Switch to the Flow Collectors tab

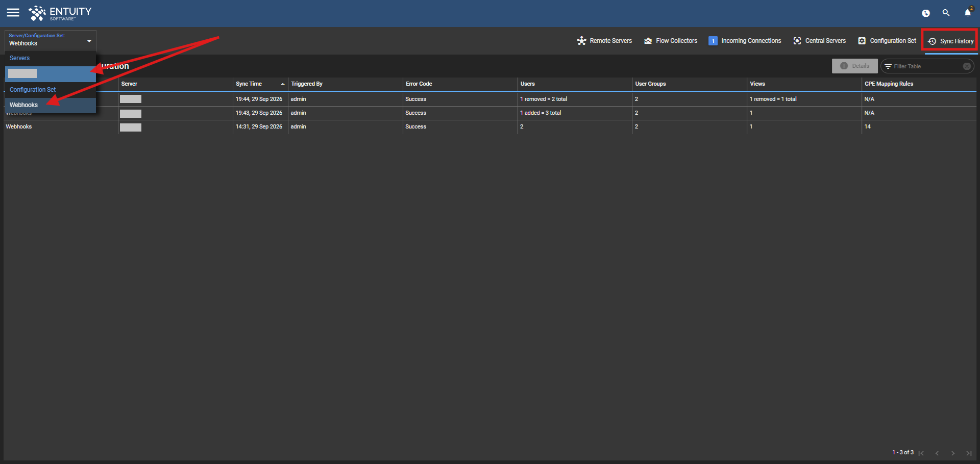coord(671,41)
